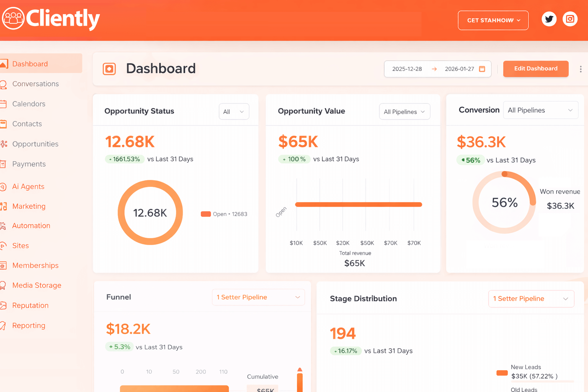This screenshot has height=392, width=588.
Task: Click the Opportunities sidebar icon
Action: pos(3,144)
